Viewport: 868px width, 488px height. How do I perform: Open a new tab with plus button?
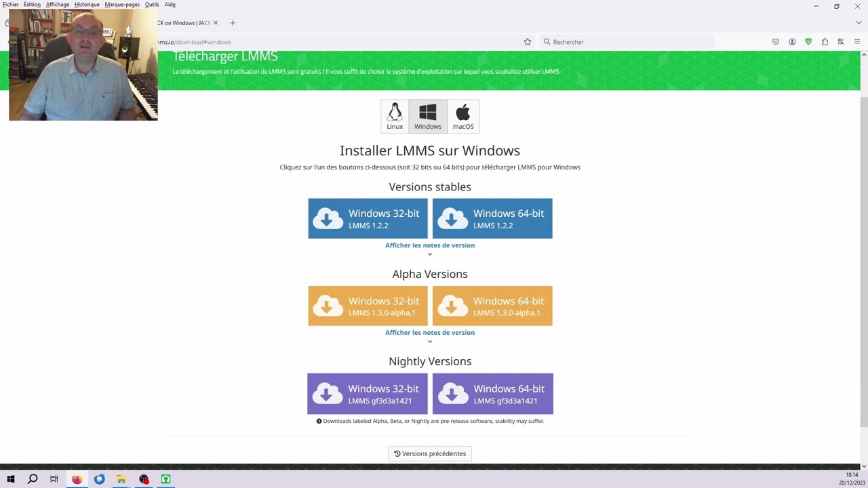pos(232,23)
